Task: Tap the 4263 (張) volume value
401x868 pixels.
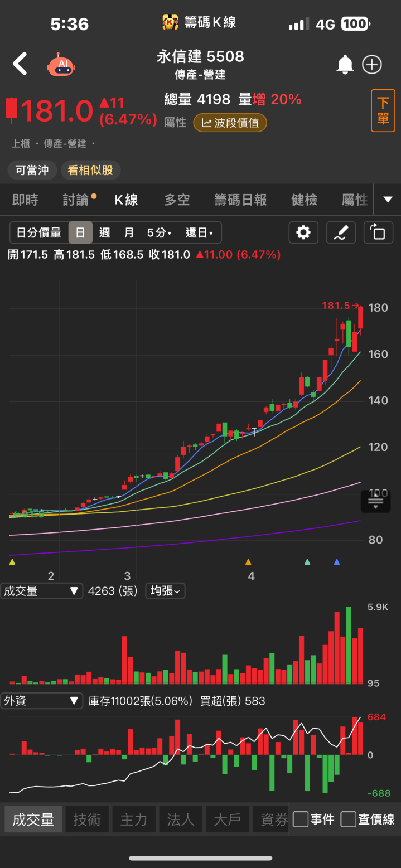Action: tap(113, 591)
